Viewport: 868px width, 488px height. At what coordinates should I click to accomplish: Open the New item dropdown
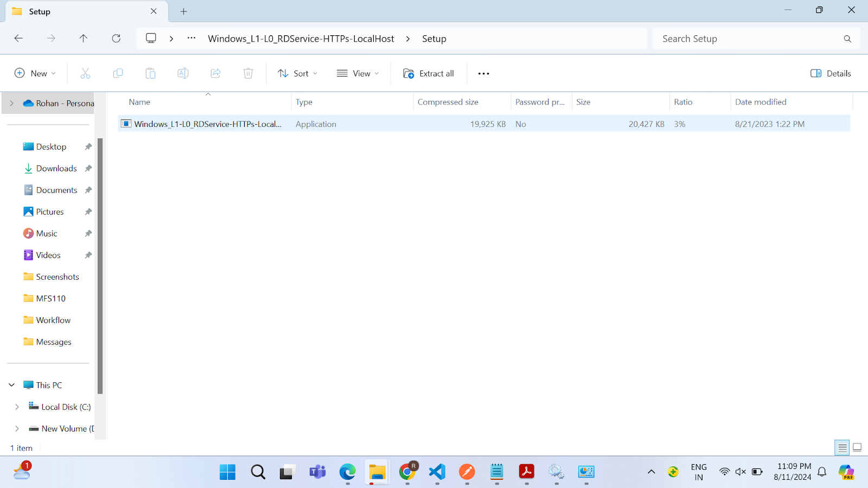tap(35, 73)
